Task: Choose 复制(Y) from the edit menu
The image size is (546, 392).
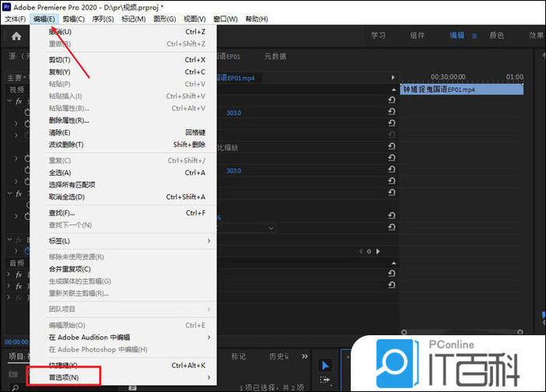Action: [60, 72]
